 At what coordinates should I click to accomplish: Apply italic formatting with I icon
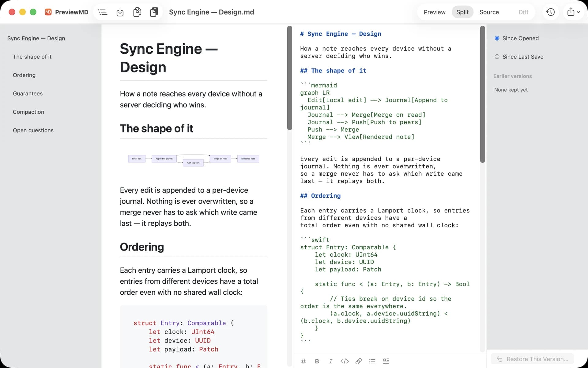(x=331, y=361)
